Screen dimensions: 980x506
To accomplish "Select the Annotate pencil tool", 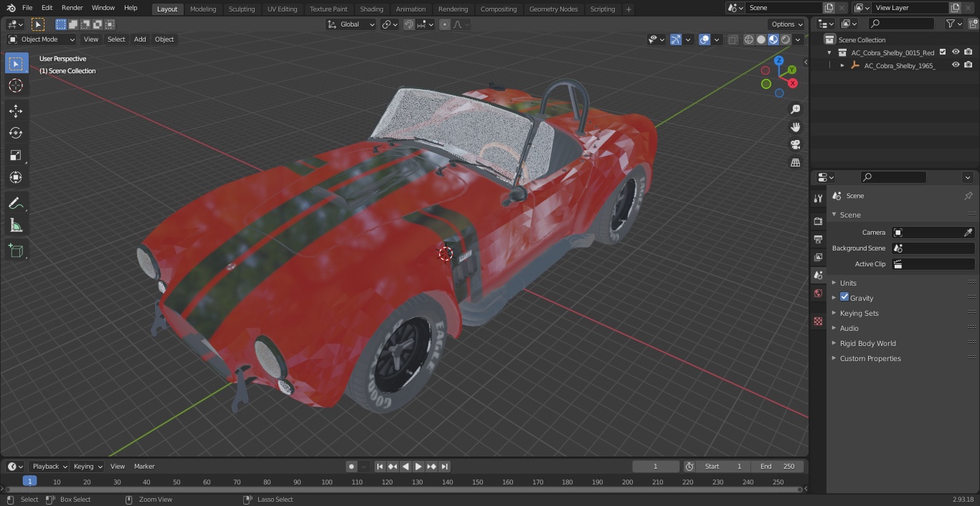I will [x=16, y=204].
